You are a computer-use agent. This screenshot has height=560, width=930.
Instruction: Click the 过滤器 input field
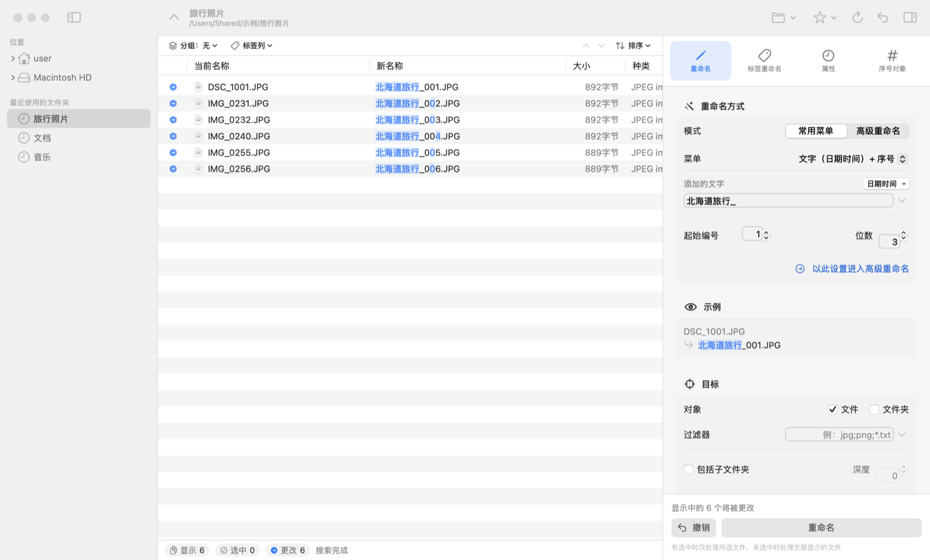839,435
